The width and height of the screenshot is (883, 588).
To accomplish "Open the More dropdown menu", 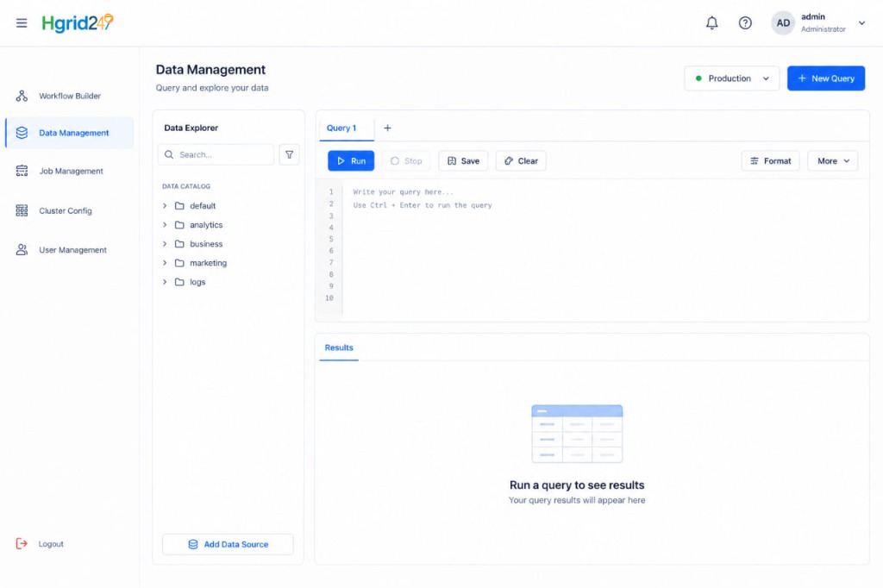I will click(833, 161).
